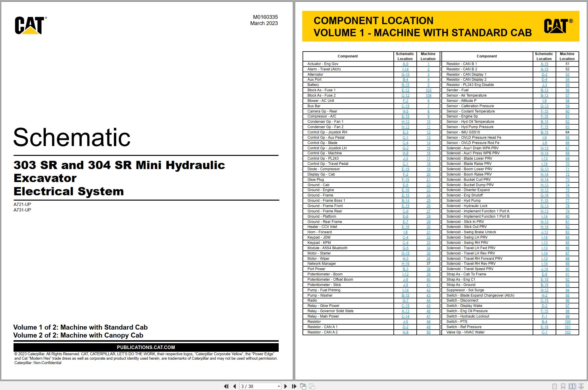Open schematic location E-16 for Switch - Ref Pressure

coord(544,327)
